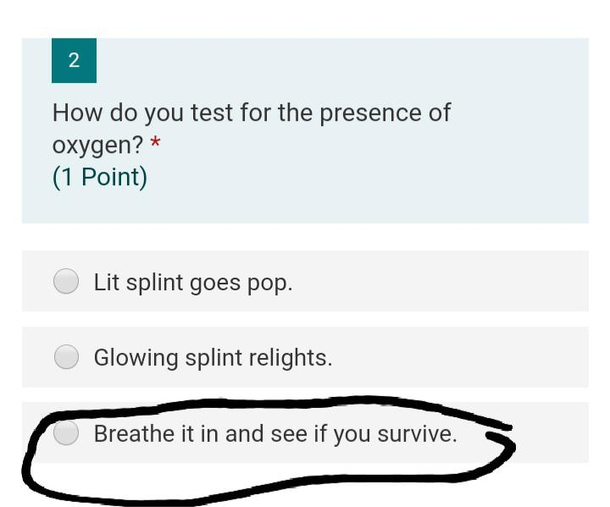Click 'Breathe it in and see if you survive.' text
Viewport: 610px width, 507px height.
click(275, 434)
